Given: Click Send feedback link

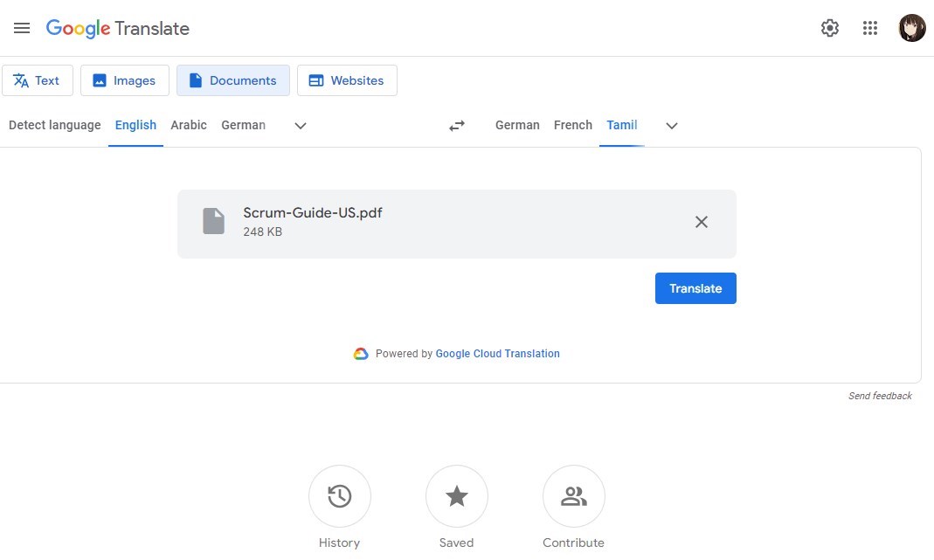Looking at the screenshot, I should point(880,396).
